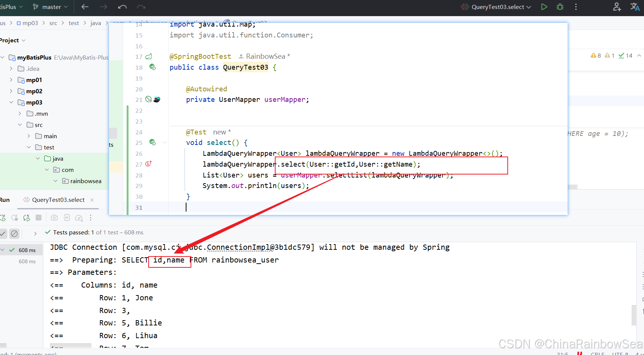Open the more actions menu beside the debug icon
Image resolution: width=644 pixels, height=355 pixels.
point(576,7)
